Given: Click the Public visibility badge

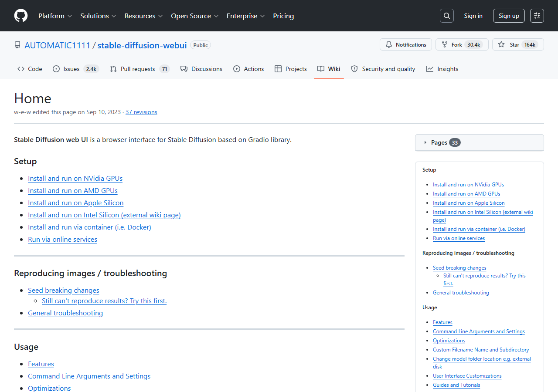Looking at the screenshot, I should pos(201,45).
